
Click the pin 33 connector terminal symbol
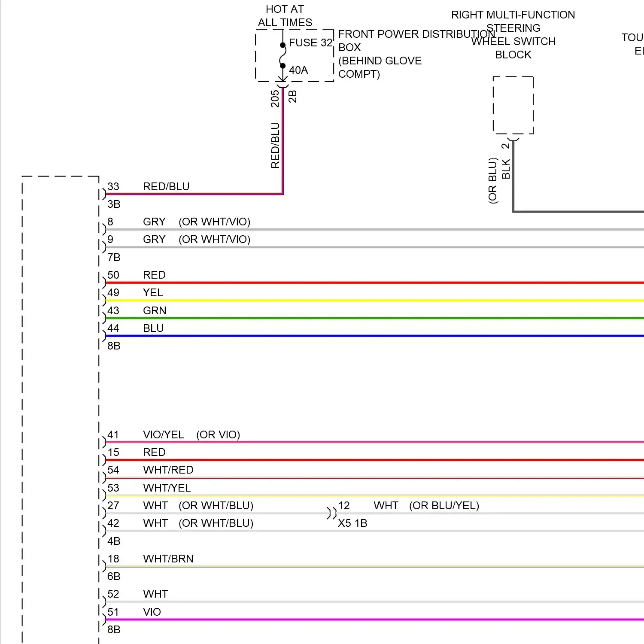(x=103, y=194)
